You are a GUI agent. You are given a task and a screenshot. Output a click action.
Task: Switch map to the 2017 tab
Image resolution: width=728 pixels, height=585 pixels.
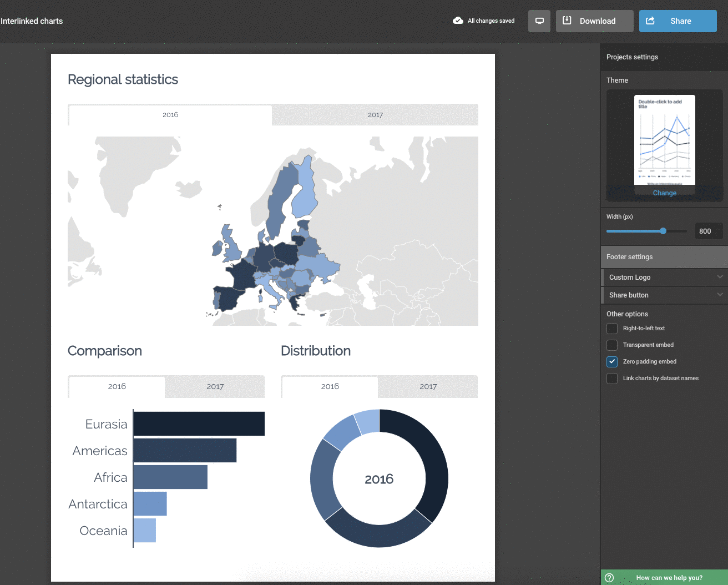coord(375,115)
